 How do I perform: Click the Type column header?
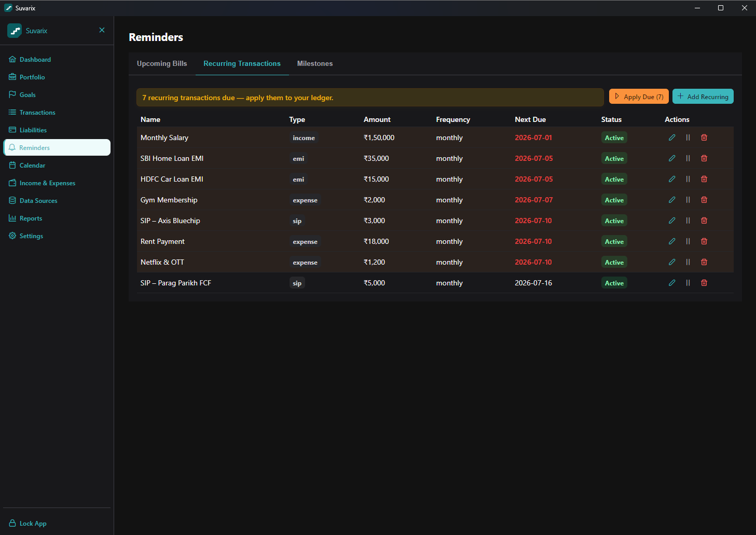pyautogui.click(x=297, y=119)
